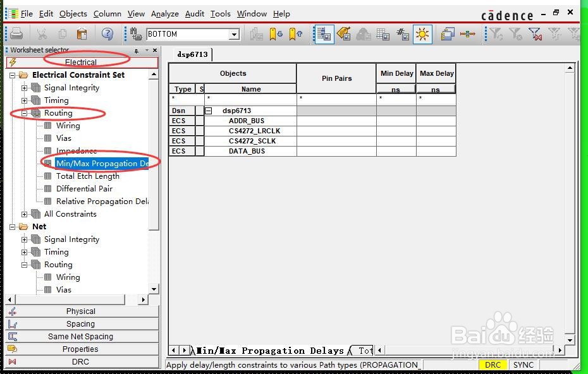This screenshot has width=588, height=374.
Task: Click the pin icon on Worksheet selector
Action: [x=137, y=50]
